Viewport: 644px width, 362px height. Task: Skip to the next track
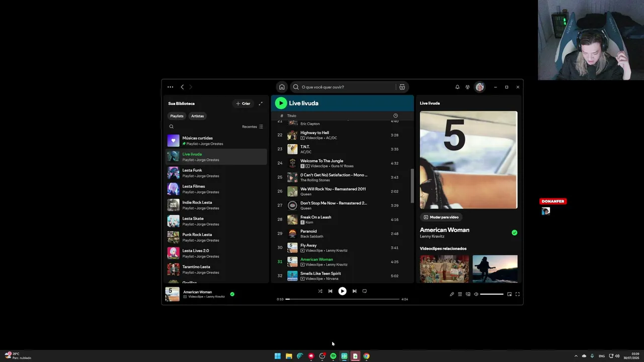coord(354,291)
